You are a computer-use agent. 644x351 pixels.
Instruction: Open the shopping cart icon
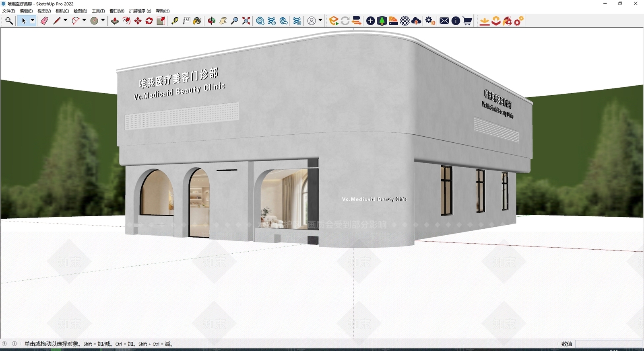(x=467, y=21)
